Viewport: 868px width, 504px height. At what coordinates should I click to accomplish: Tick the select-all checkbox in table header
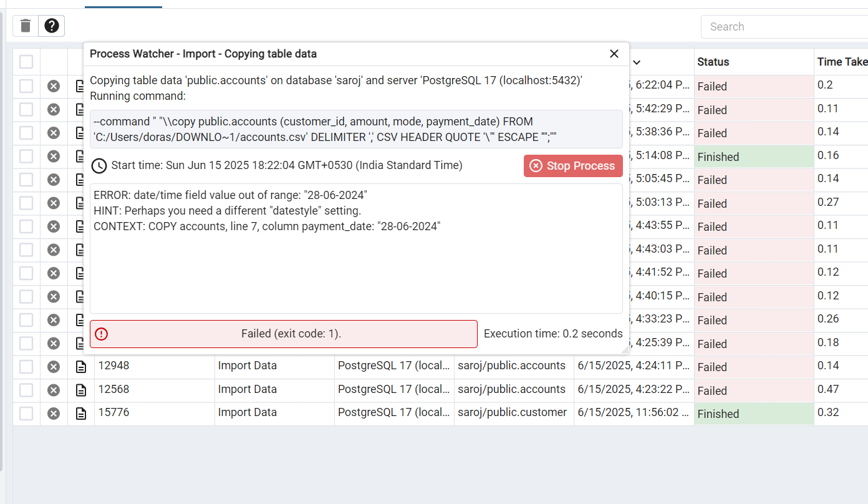point(26,62)
